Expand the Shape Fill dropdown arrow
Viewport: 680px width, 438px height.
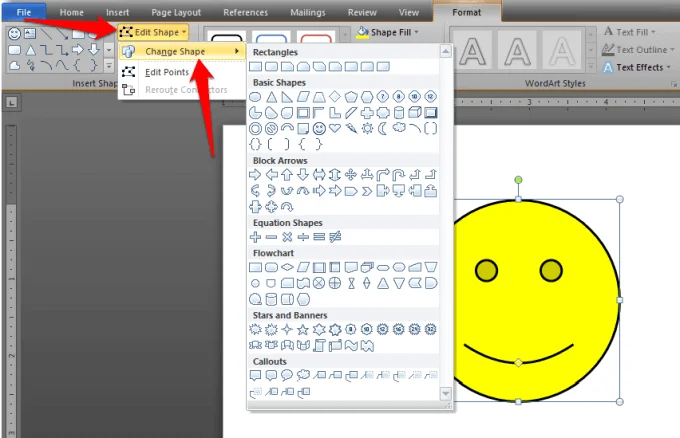coord(416,32)
